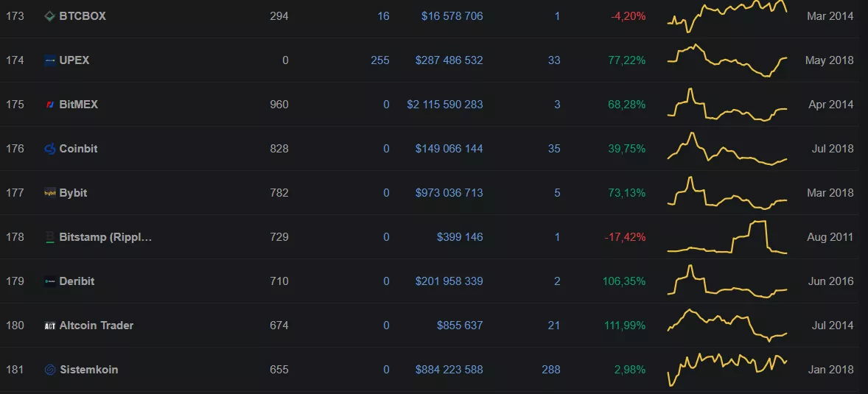
Task: Click the Bybit exchange logo icon
Action: (x=50, y=193)
